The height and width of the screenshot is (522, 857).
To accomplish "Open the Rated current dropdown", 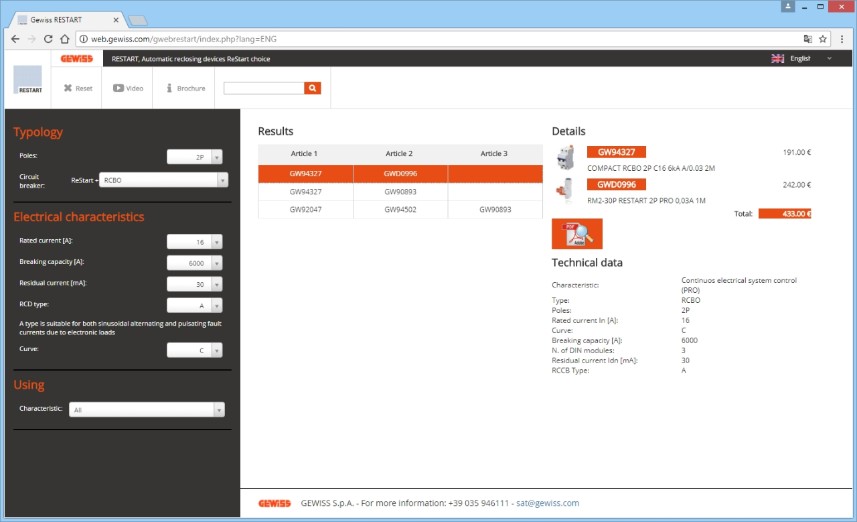I will point(195,242).
